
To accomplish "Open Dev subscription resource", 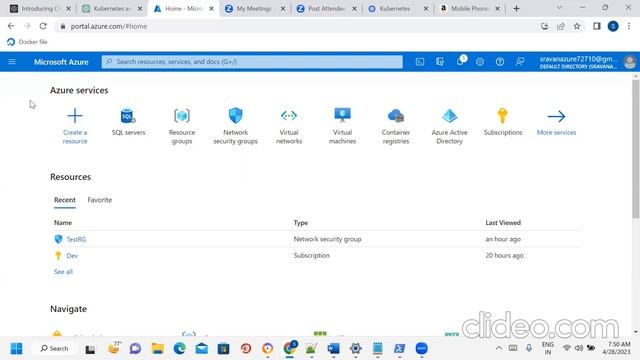I will click(x=72, y=256).
